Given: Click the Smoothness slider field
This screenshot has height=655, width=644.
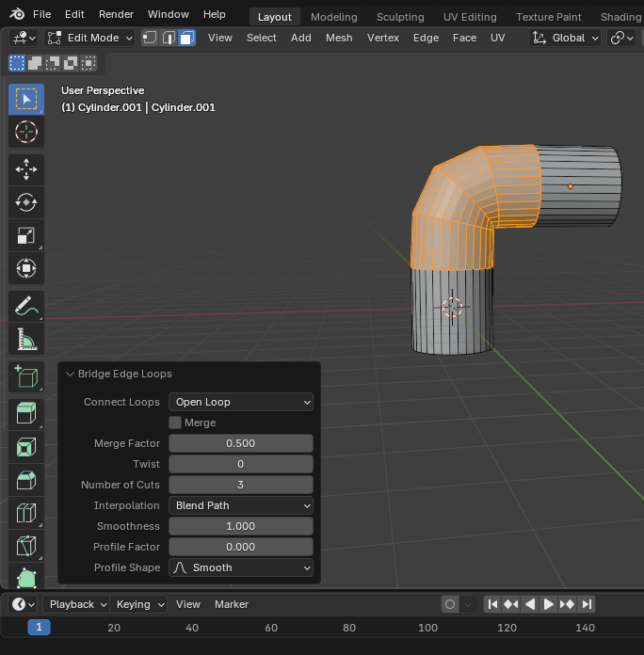Looking at the screenshot, I should tap(241, 526).
